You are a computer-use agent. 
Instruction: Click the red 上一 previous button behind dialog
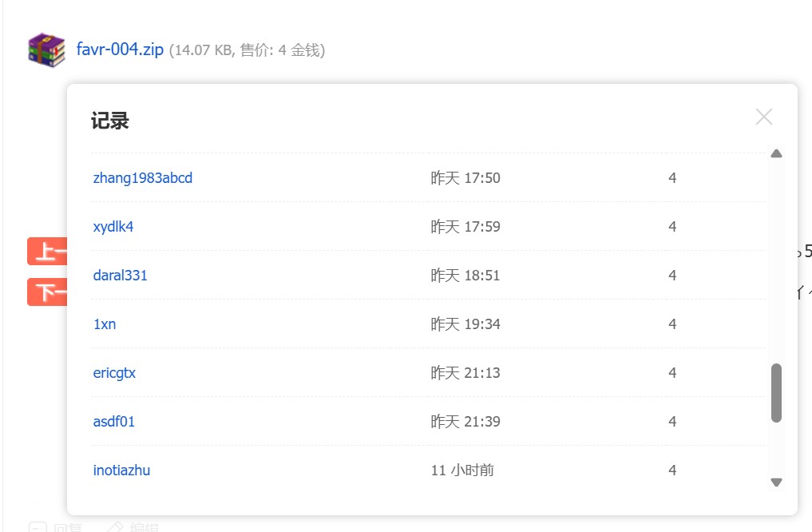(x=47, y=252)
